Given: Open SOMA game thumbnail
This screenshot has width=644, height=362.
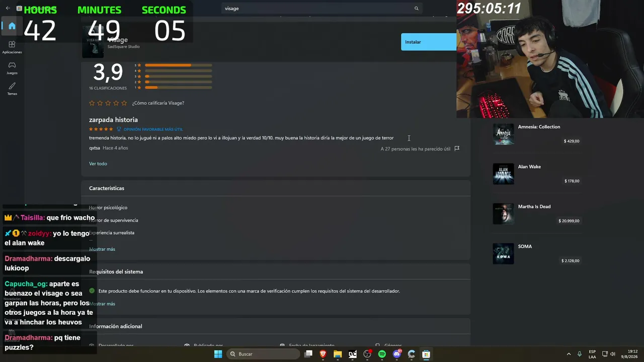Looking at the screenshot, I should 503,254.
